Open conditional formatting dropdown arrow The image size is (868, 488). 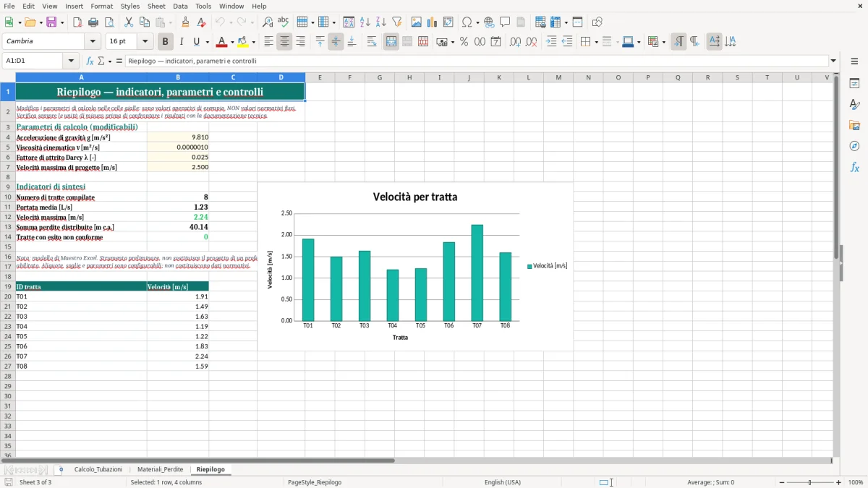[x=663, y=42]
